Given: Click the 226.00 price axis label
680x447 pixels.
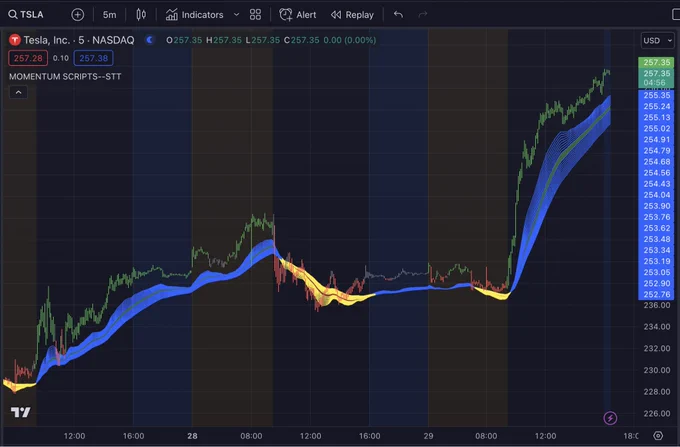Looking at the screenshot, I should (657, 414).
